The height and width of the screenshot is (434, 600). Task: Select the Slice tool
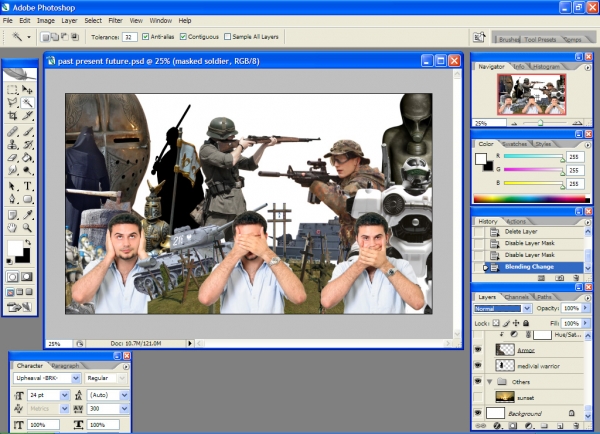pos(27,115)
